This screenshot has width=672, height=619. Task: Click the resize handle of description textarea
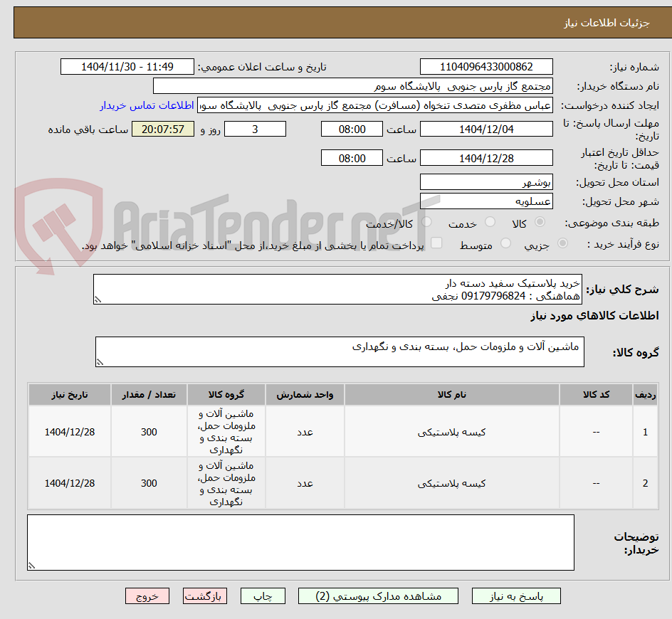click(98, 300)
